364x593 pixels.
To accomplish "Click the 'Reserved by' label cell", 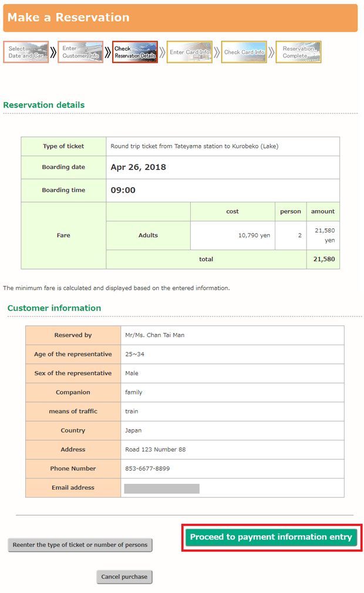I will [x=73, y=335].
